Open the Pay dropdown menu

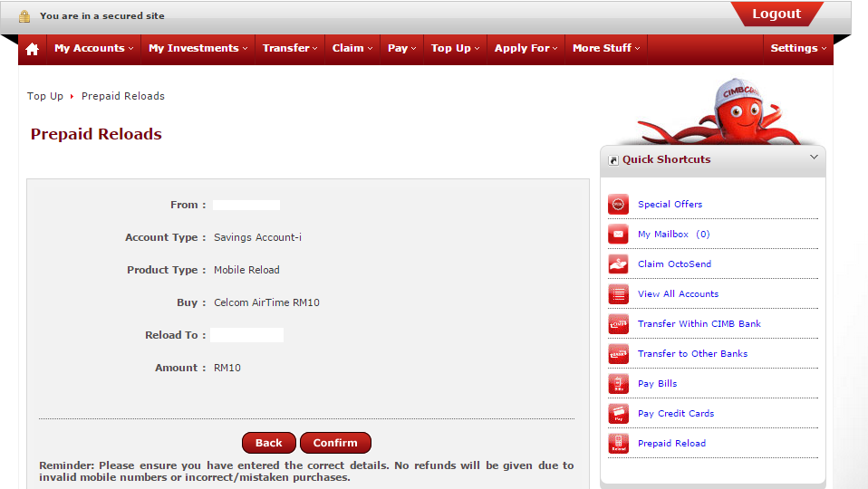tap(402, 49)
